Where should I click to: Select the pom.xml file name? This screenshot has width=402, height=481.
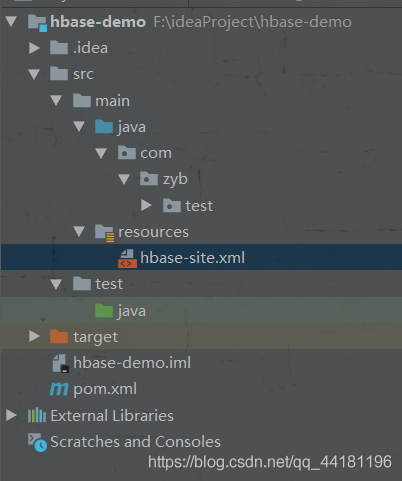pyautogui.click(x=105, y=389)
